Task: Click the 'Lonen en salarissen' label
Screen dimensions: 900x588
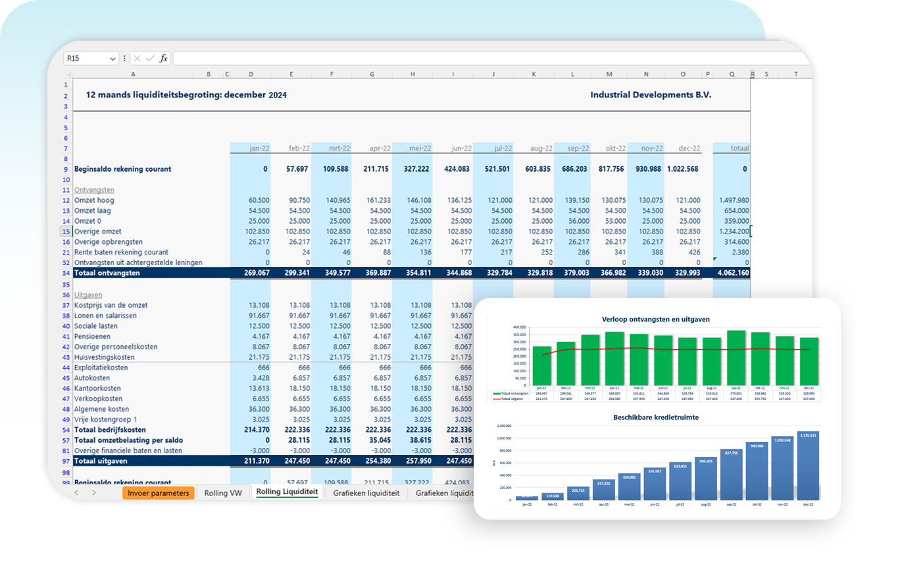Action: [x=105, y=316]
